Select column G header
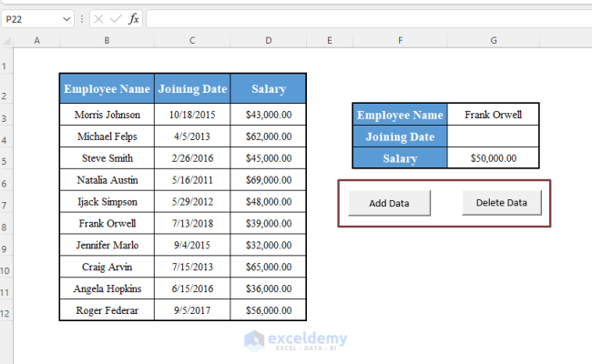The height and width of the screenshot is (364, 592). (x=494, y=40)
